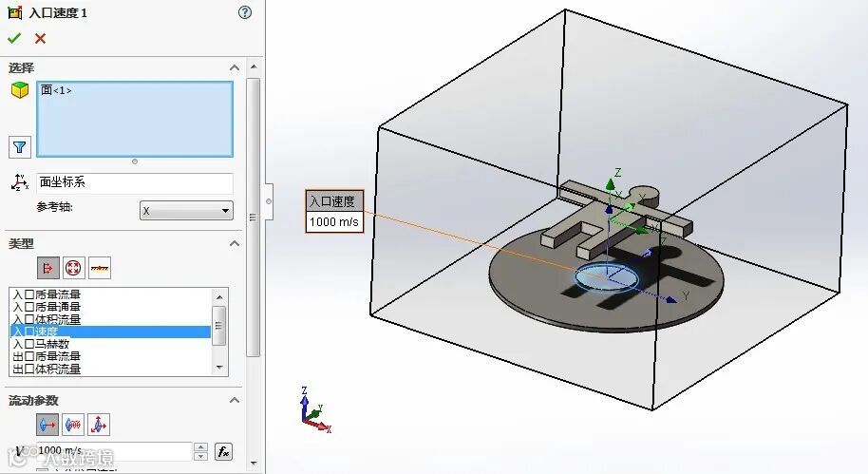Open the selection filter funnel icon
The height and width of the screenshot is (474, 868).
[19, 146]
